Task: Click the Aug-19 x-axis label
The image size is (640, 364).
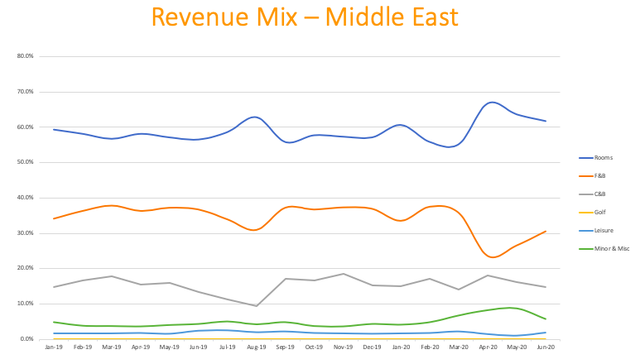Action: (257, 347)
